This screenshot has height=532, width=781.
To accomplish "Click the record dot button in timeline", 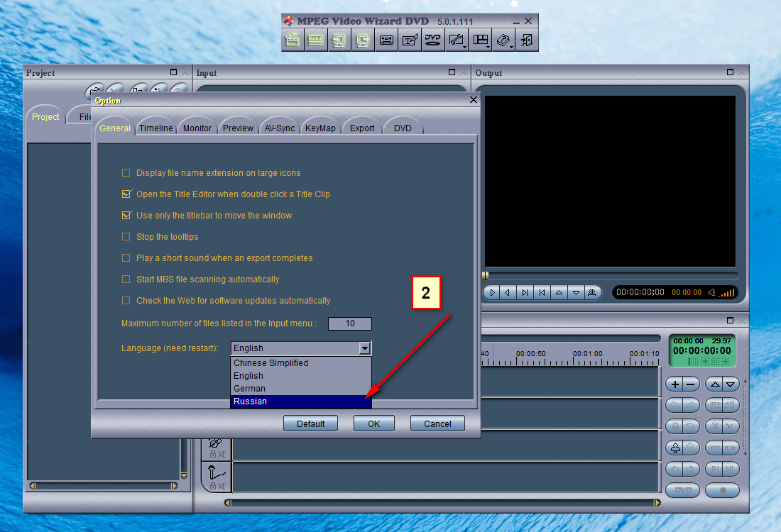I will [723, 490].
